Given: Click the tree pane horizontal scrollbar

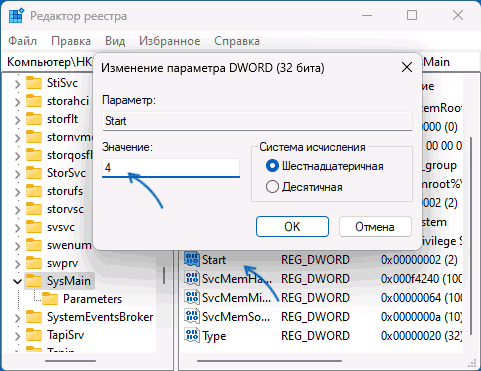Looking at the screenshot, I should (71, 361).
